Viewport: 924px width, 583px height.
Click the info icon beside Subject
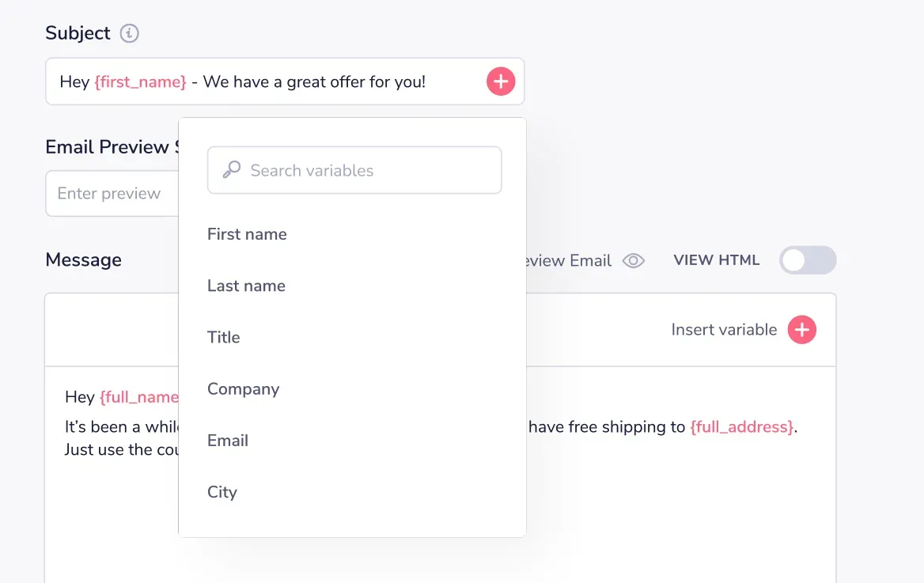click(129, 33)
